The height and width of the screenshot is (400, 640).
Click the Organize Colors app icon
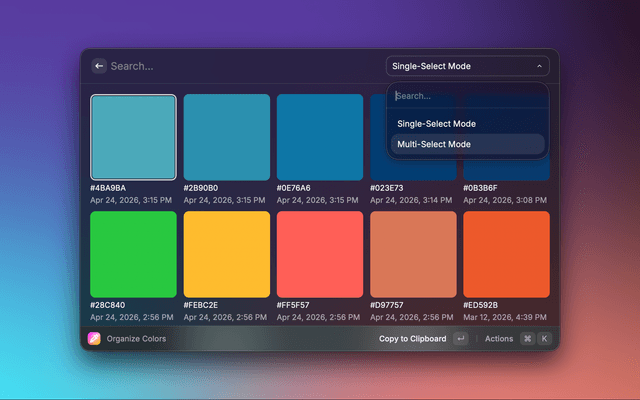tap(94, 339)
